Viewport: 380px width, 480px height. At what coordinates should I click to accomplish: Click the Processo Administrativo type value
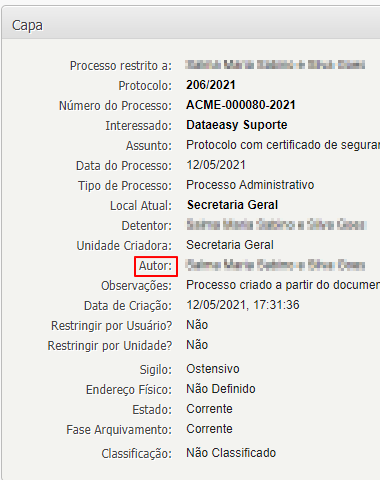250,185
